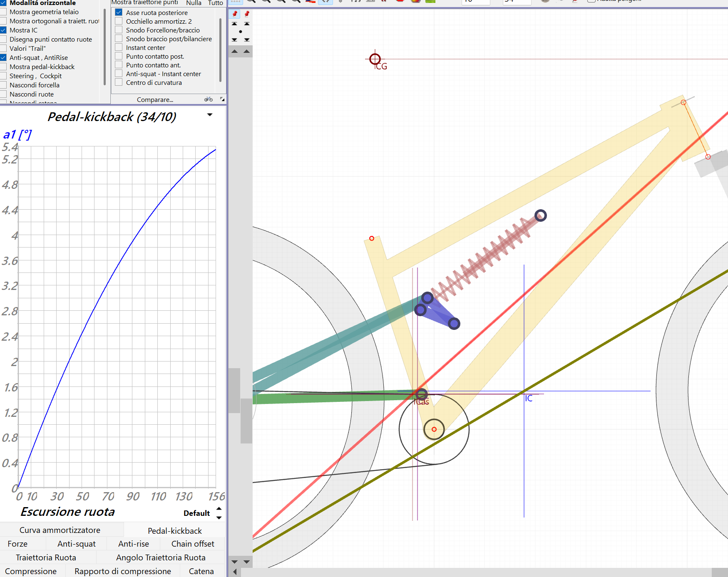Image resolution: width=728 pixels, height=577 pixels.
Task: Enable Instant center trajectory checkbox
Action: click(119, 47)
